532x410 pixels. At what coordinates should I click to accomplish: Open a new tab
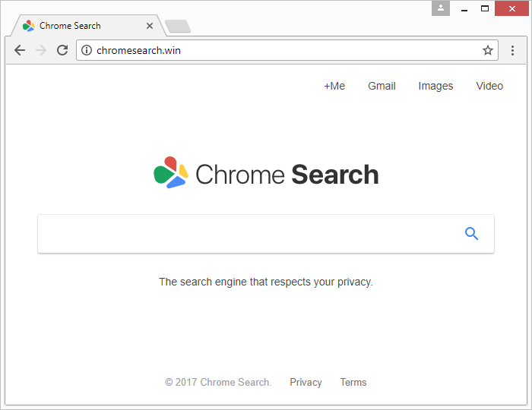[178, 27]
